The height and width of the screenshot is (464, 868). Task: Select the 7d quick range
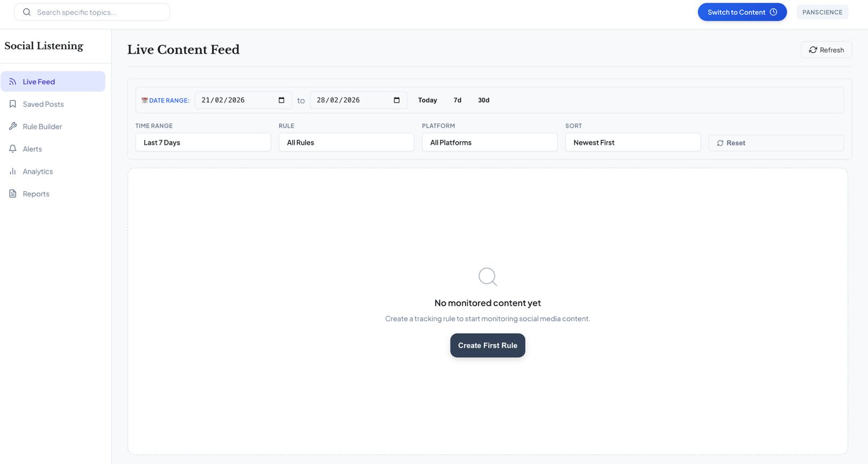(x=457, y=100)
